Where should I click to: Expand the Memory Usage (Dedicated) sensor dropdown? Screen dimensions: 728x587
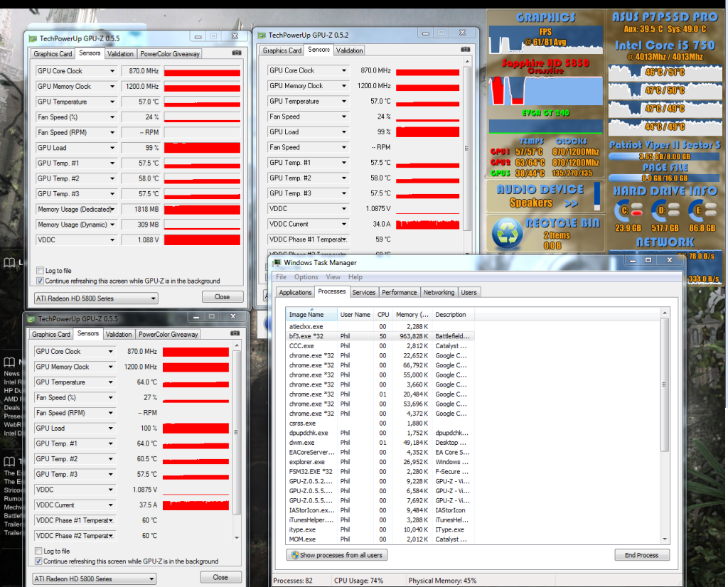[x=112, y=209]
